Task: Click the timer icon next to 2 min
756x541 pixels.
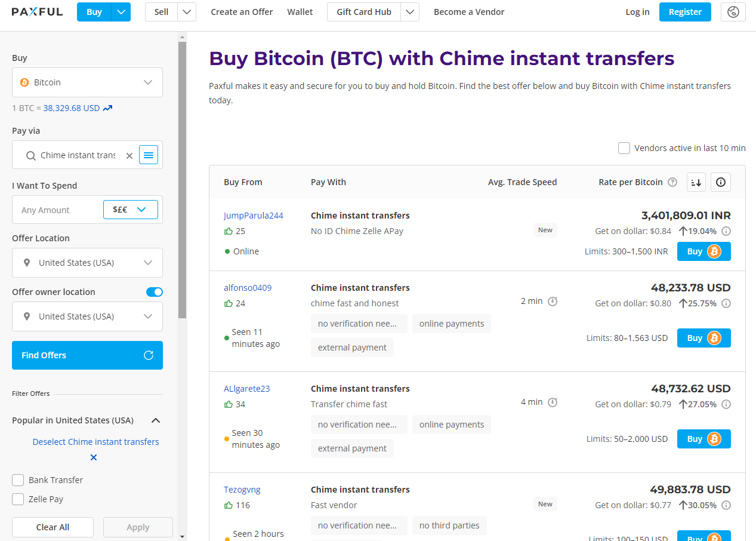Action: click(553, 301)
